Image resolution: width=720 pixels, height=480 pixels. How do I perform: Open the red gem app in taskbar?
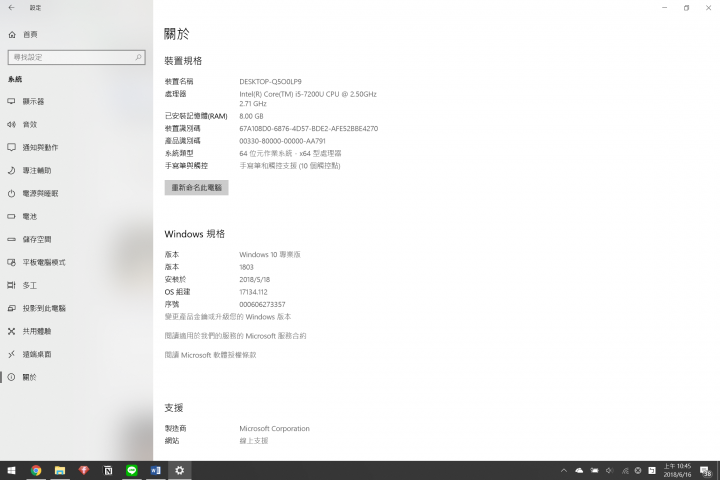[84, 470]
